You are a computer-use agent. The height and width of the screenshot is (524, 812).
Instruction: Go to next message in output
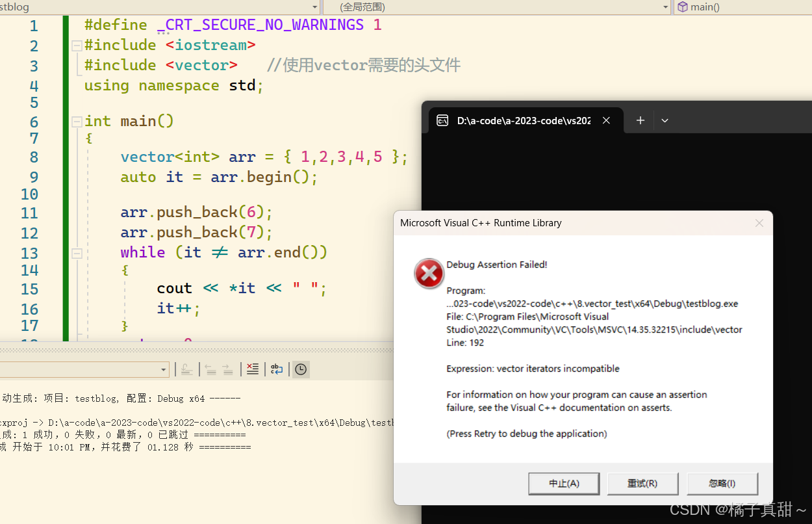click(x=227, y=369)
